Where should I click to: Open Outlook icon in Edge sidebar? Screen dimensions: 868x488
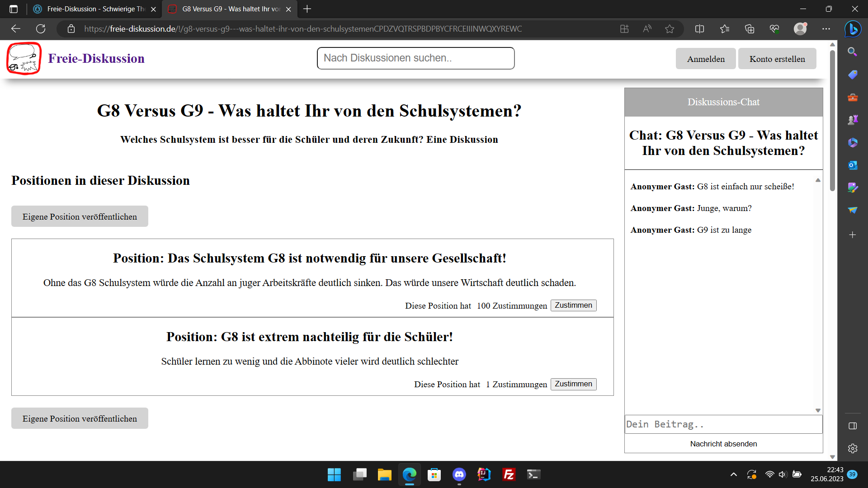click(853, 165)
